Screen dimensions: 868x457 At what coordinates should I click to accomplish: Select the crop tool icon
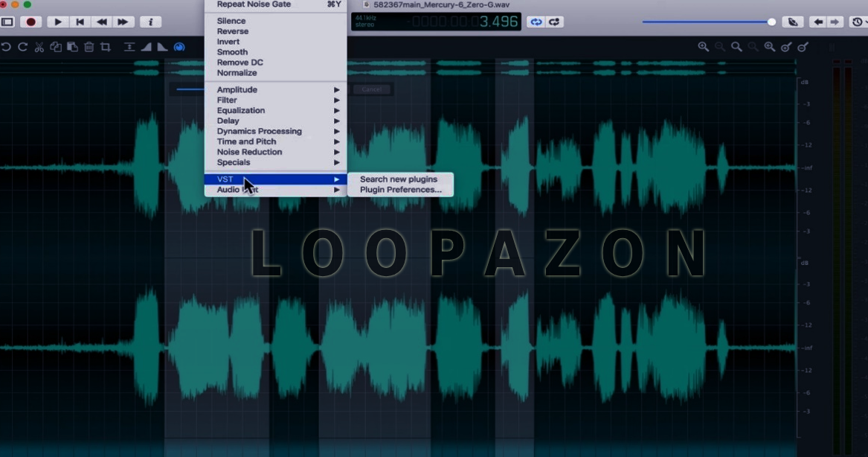[x=106, y=47]
